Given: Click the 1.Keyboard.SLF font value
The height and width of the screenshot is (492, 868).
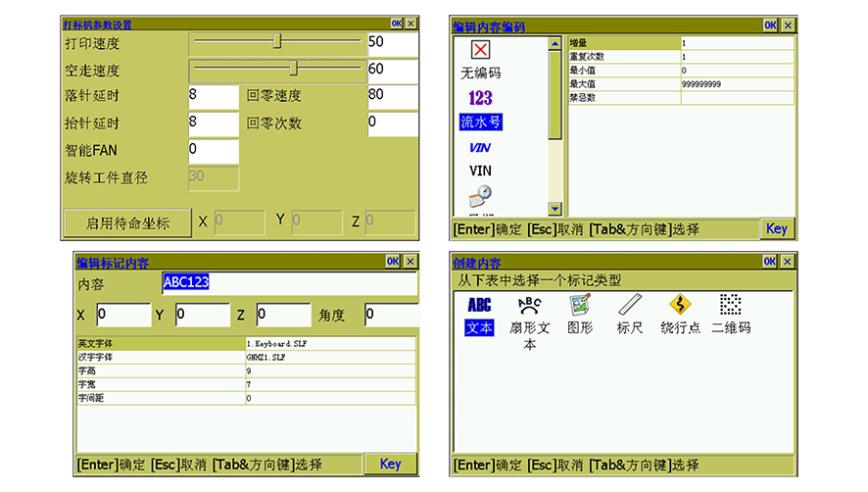Looking at the screenshot, I should 276,343.
